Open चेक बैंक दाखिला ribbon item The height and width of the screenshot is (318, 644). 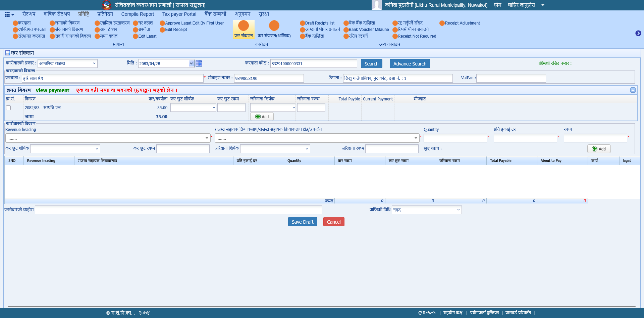(360, 23)
